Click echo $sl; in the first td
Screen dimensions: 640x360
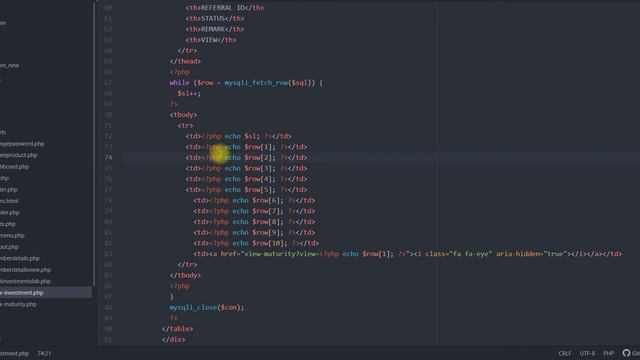click(242, 136)
